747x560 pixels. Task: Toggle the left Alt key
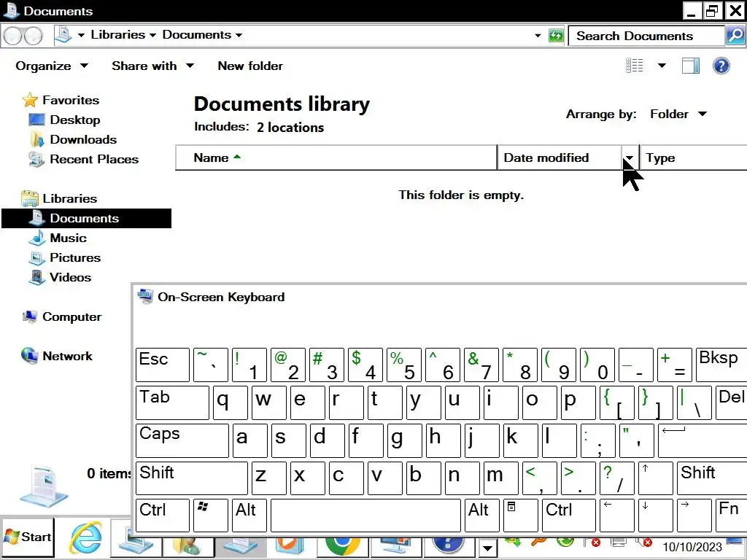coord(249,516)
